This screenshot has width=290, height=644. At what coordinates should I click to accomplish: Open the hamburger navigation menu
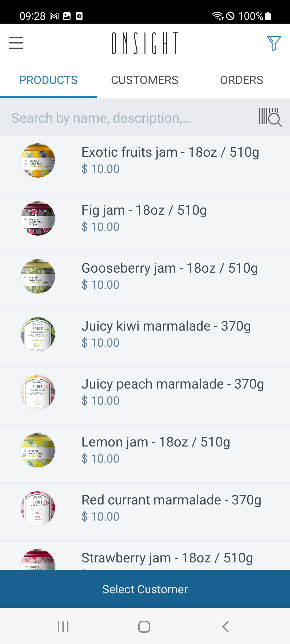point(16,43)
